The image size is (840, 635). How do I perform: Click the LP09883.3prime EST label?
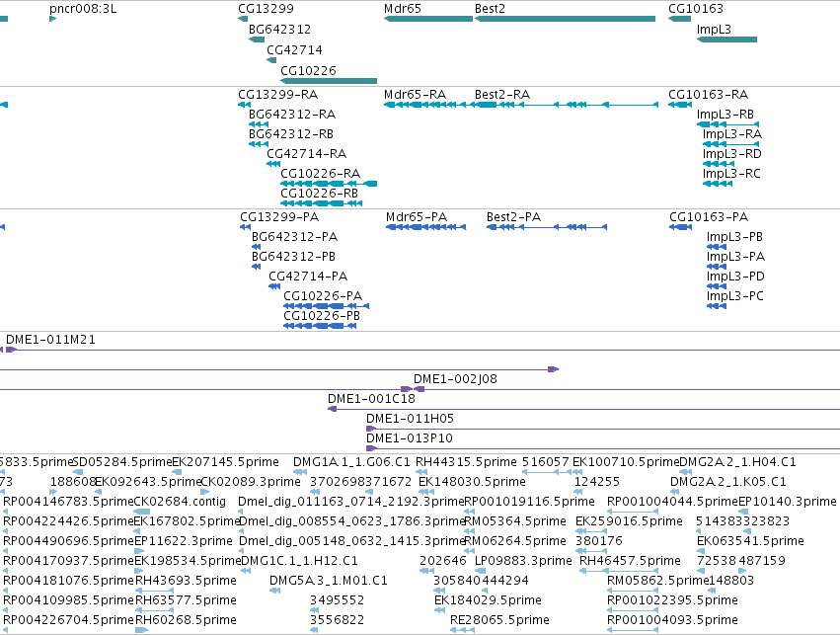(523, 561)
